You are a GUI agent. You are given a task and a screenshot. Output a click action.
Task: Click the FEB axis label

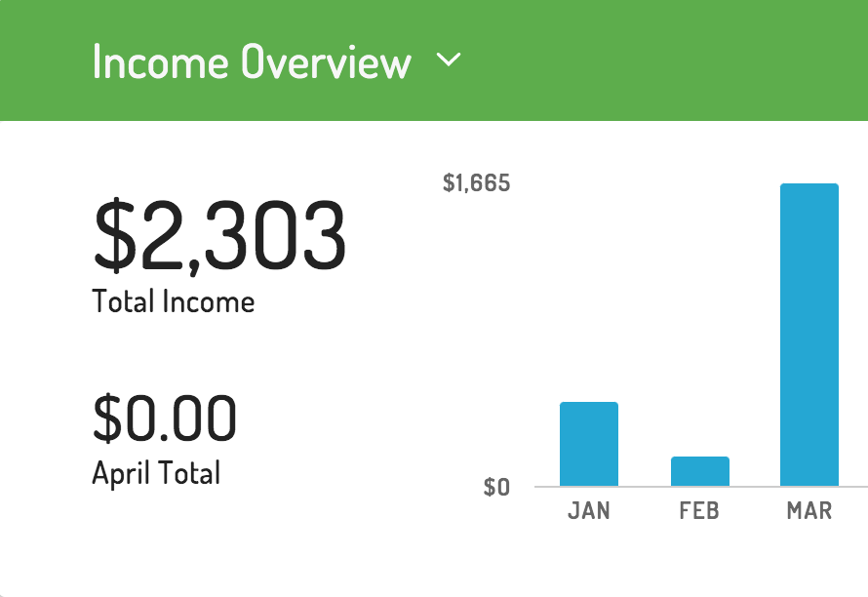pyautogui.click(x=699, y=510)
